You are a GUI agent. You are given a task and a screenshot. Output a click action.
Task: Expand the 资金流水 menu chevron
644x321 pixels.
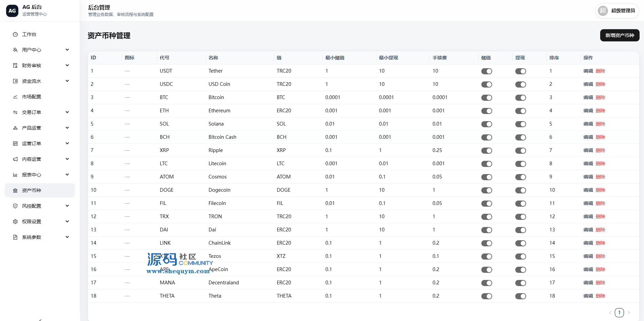pyautogui.click(x=67, y=81)
